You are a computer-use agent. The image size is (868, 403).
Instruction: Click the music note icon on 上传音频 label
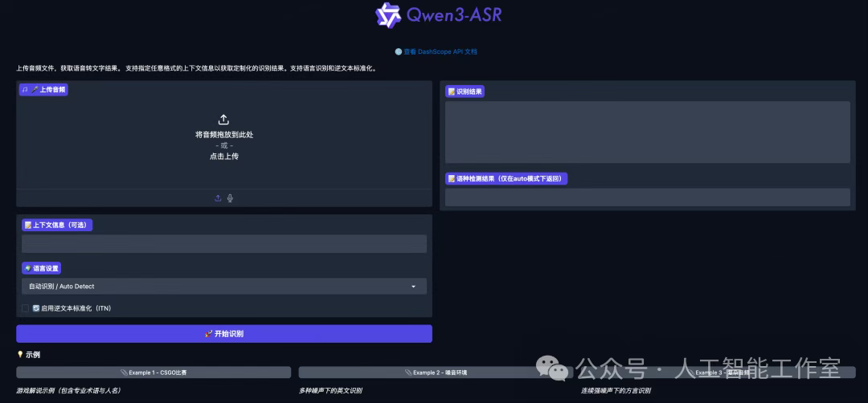coord(26,90)
